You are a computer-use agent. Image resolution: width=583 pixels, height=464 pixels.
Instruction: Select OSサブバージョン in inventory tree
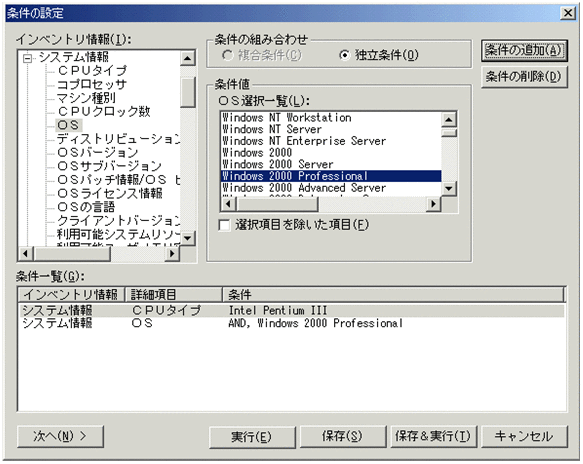[109, 166]
